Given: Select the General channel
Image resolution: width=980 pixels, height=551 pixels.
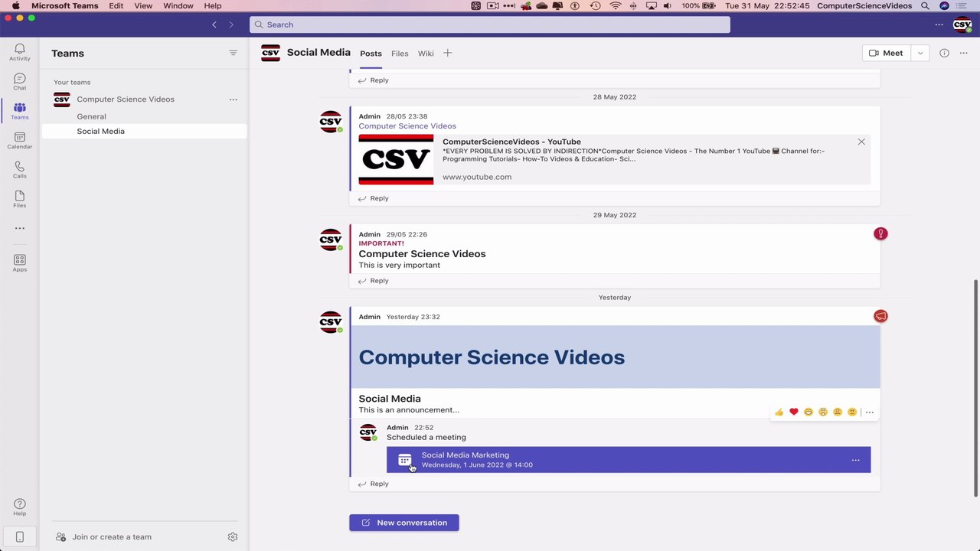Looking at the screenshot, I should coord(91,117).
